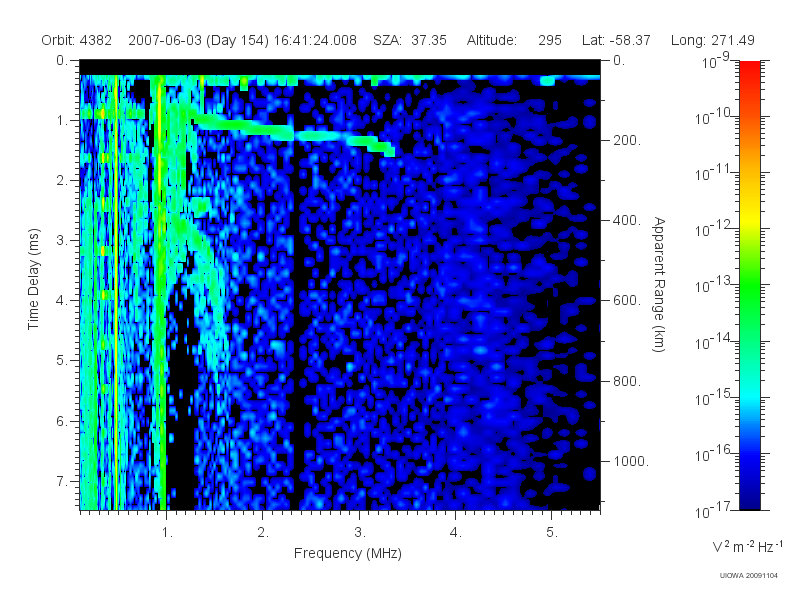Click the '600.' tick on Apparent Range axis
Viewport: 800px width, 600px height.
pyautogui.click(x=627, y=301)
